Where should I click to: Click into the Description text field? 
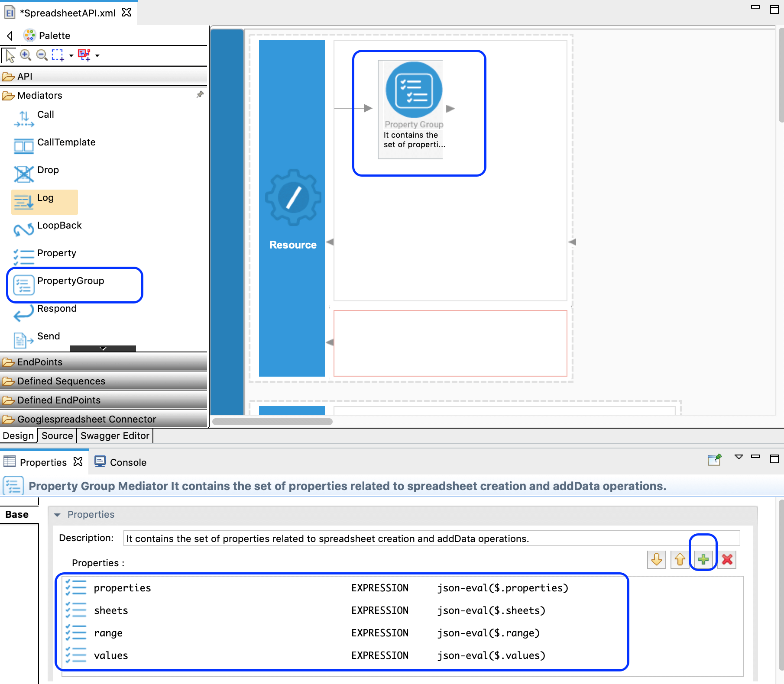431,539
